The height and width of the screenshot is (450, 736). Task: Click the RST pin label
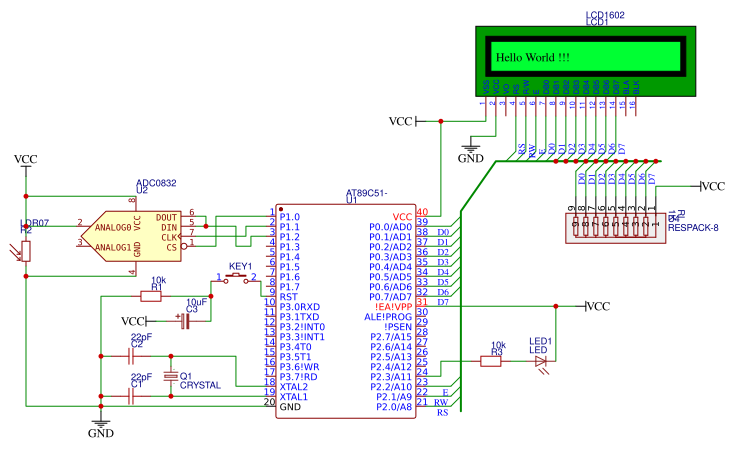(x=288, y=297)
